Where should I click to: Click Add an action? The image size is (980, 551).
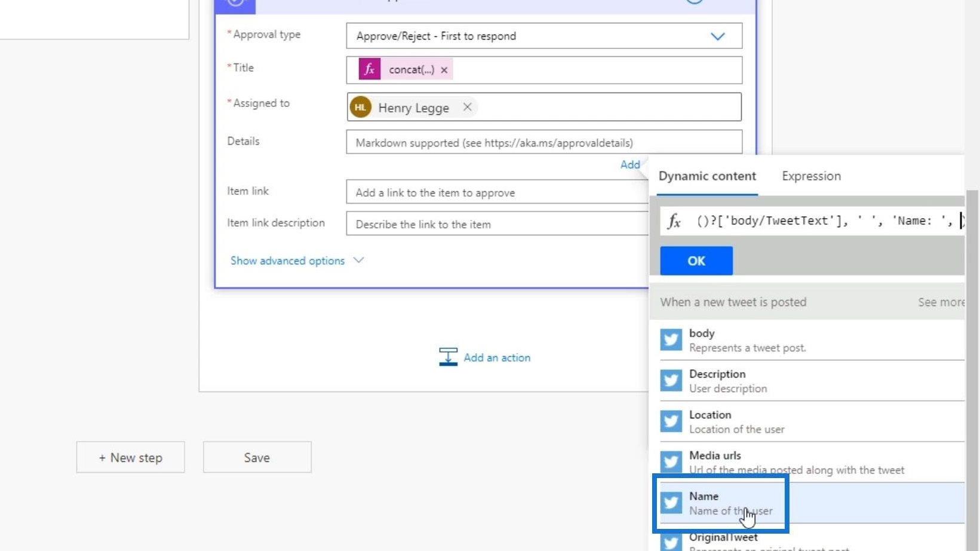497,357
